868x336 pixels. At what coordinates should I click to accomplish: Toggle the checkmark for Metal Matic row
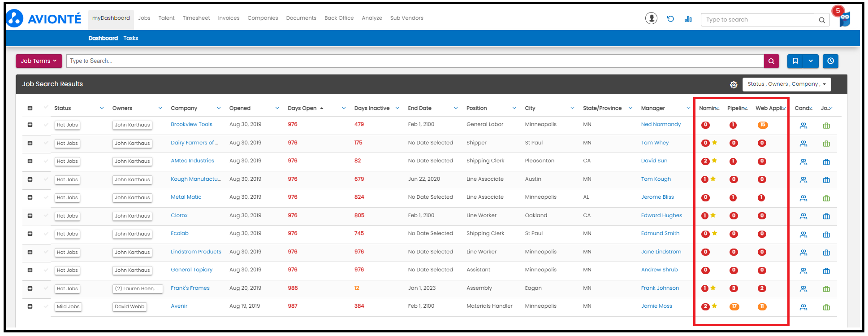tap(46, 197)
